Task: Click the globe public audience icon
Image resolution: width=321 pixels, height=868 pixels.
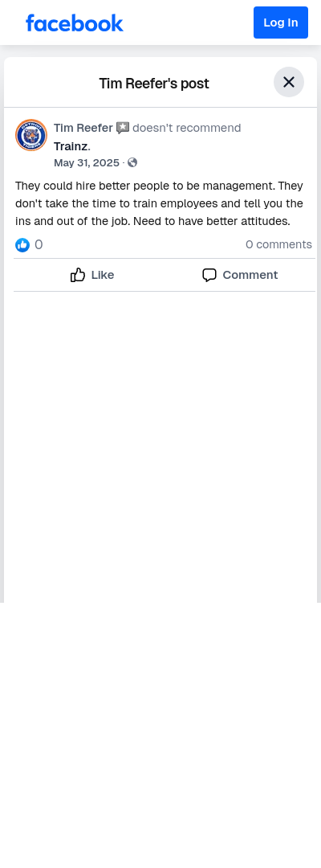Action: pos(132,162)
